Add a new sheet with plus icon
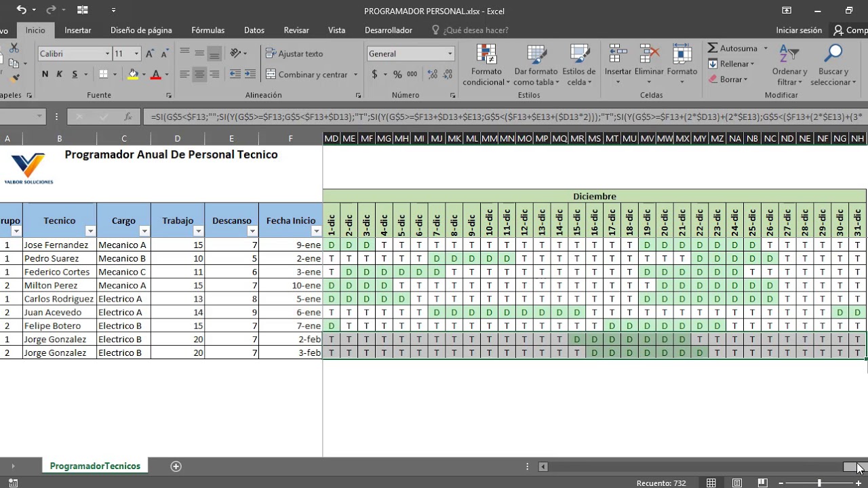 click(x=176, y=466)
